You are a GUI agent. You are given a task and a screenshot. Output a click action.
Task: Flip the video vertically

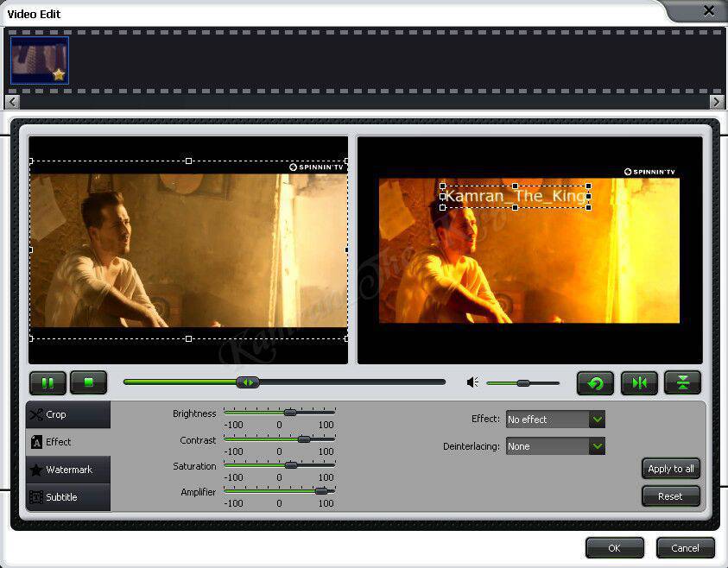click(x=682, y=383)
